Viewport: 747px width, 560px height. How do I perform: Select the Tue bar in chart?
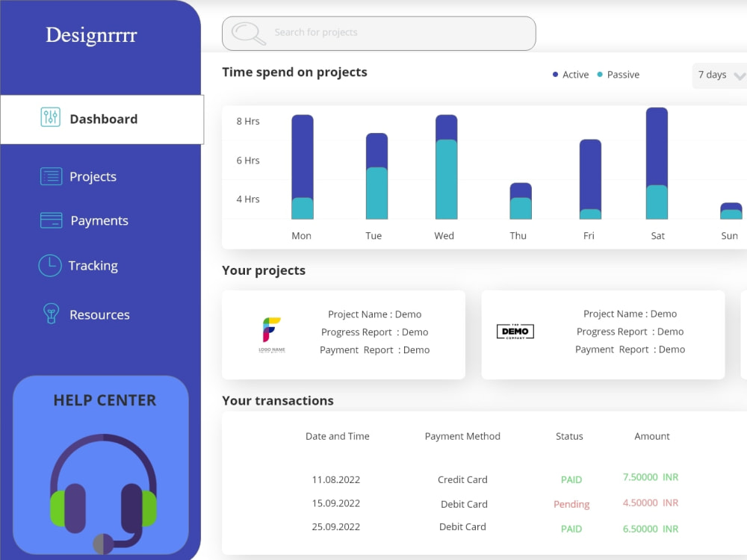376,176
